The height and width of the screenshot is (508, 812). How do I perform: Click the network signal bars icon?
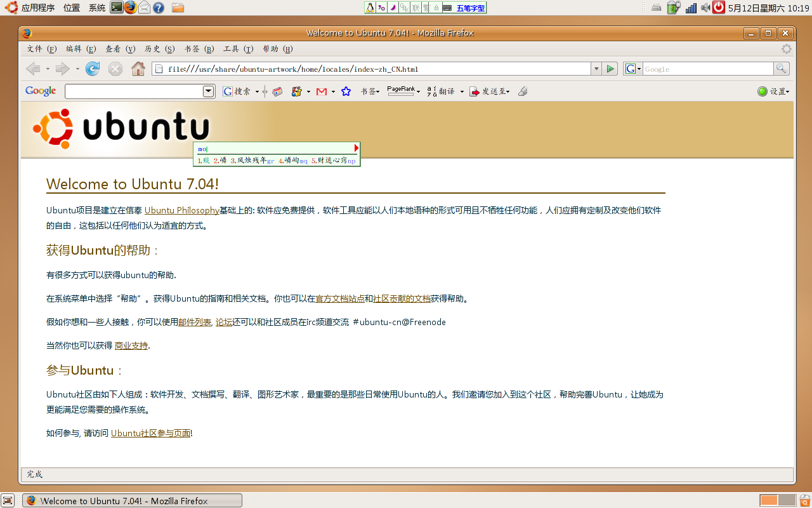click(x=691, y=8)
